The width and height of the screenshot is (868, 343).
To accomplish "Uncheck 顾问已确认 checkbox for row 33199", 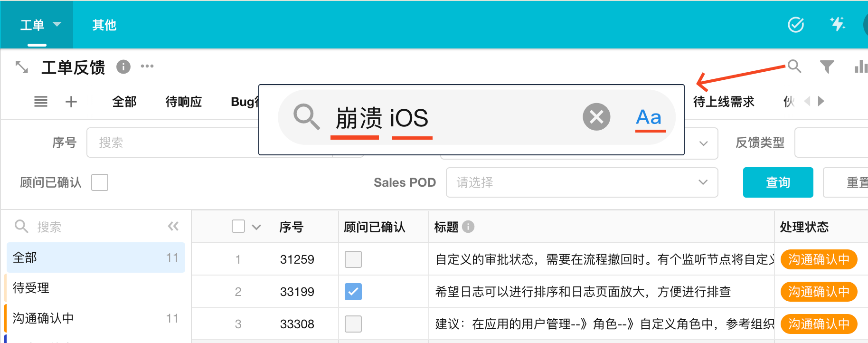I will (x=353, y=292).
